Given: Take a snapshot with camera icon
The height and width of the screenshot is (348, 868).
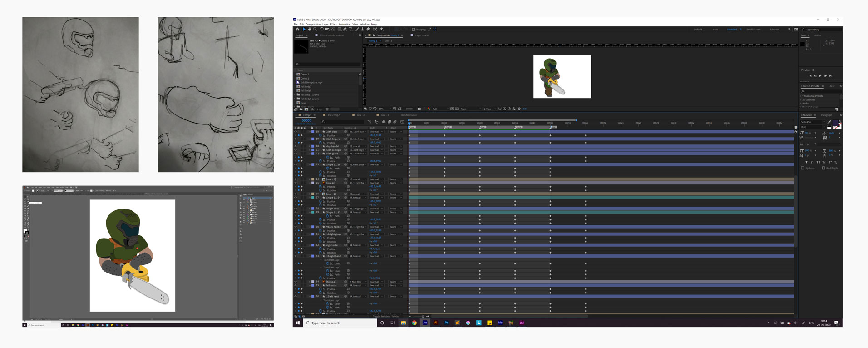Looking at the screenshot, I should pyautogui.click(x=419, y=109).
